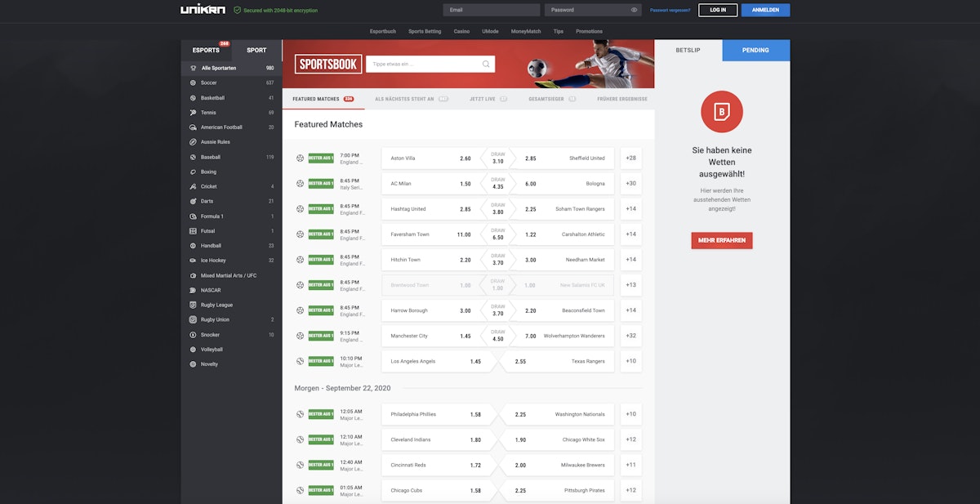Expand +28 more markets for Aston Villa

630,158
